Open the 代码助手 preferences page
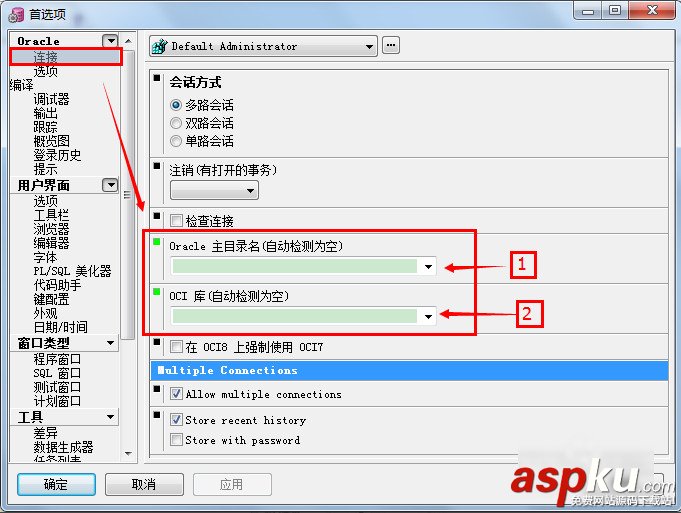Screen dimensions: 681x513 57,285
